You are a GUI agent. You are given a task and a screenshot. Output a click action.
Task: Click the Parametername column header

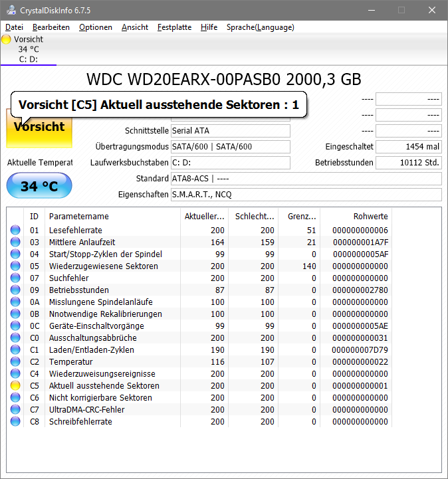[x=112, y=217]
